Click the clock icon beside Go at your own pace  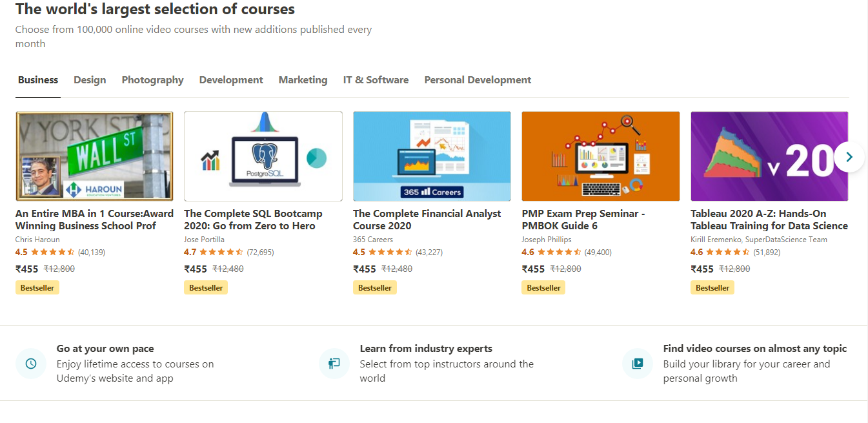tap(31, 364)
